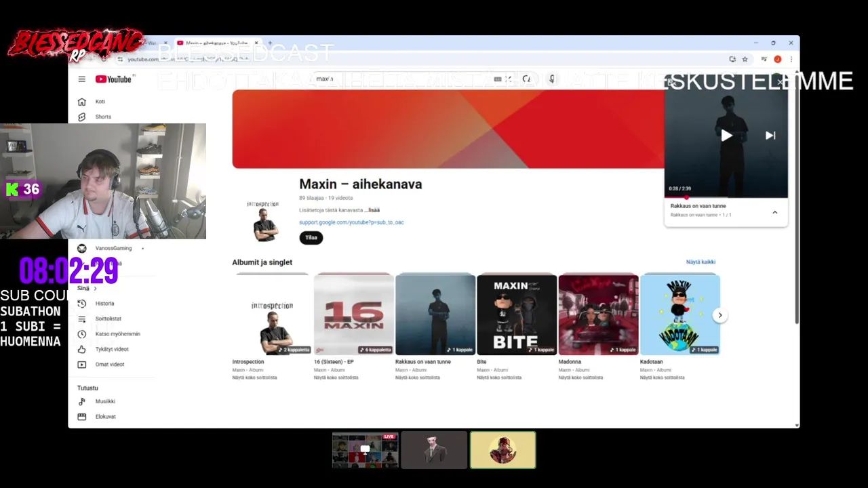Play the miniplayer video
The width and height of the screenshot is (868, 488).
(x=726, y=136)
